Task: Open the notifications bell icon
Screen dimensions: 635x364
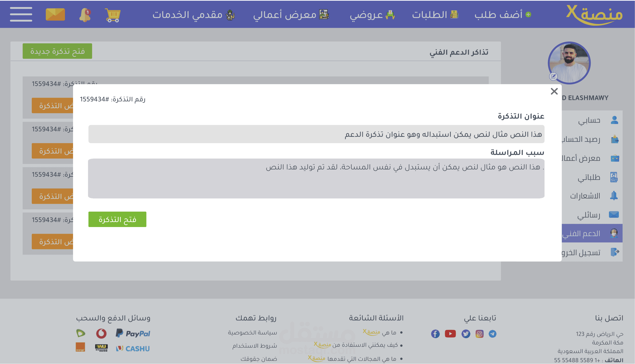Action: coord(85,15)
